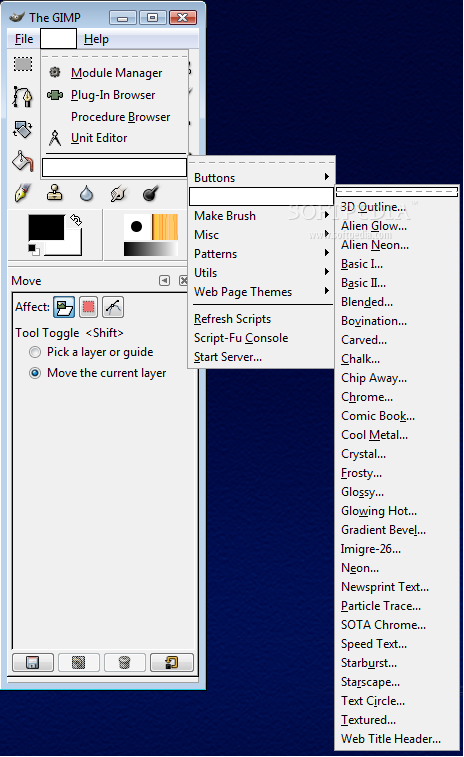Expand the Web Page Themes submenu

point(261,292)
